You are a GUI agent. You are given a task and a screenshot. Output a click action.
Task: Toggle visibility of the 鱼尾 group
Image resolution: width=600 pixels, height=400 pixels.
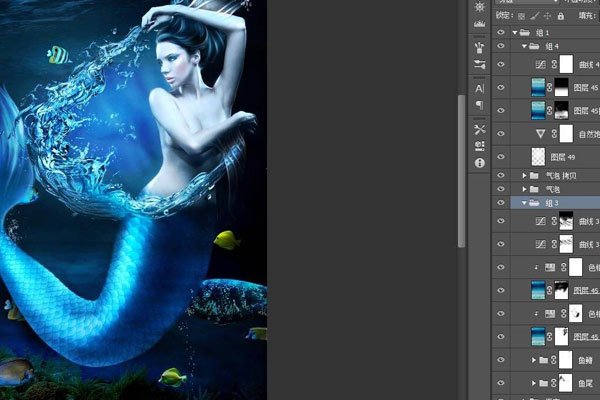point(501,383)
